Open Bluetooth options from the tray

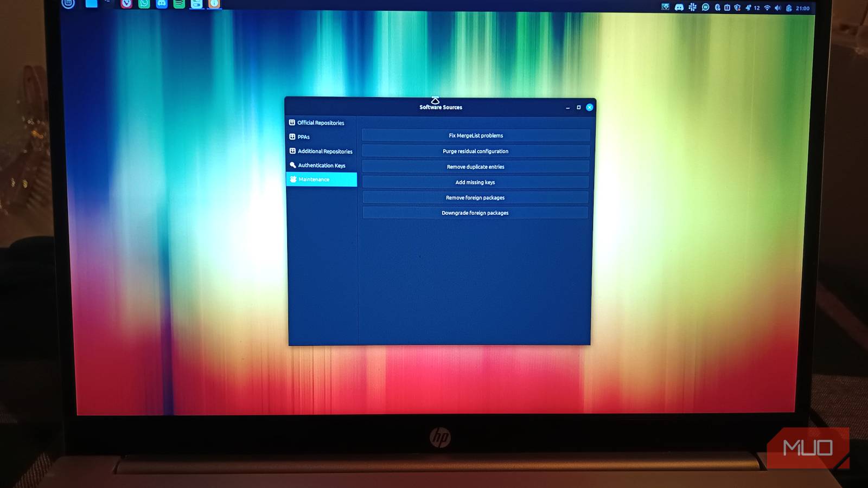click(717, 8)
